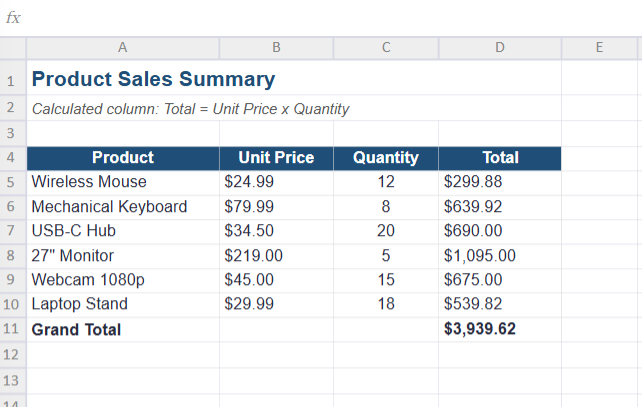Image resolution: width=642 pixels, height=407 pixels.
Task: Select the quantity 20 cell
Action: tap(386, 231)
